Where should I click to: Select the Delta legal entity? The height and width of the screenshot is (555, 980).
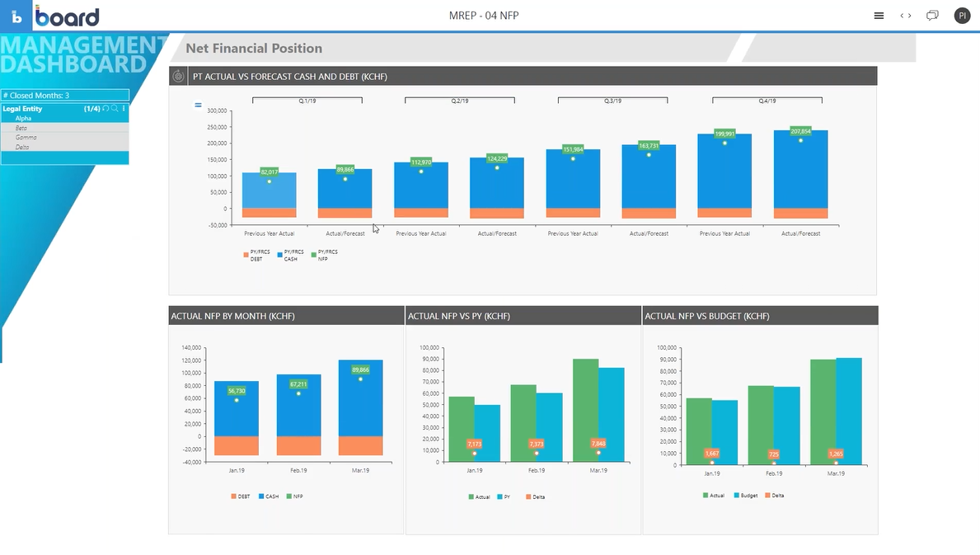click(22, 147)
